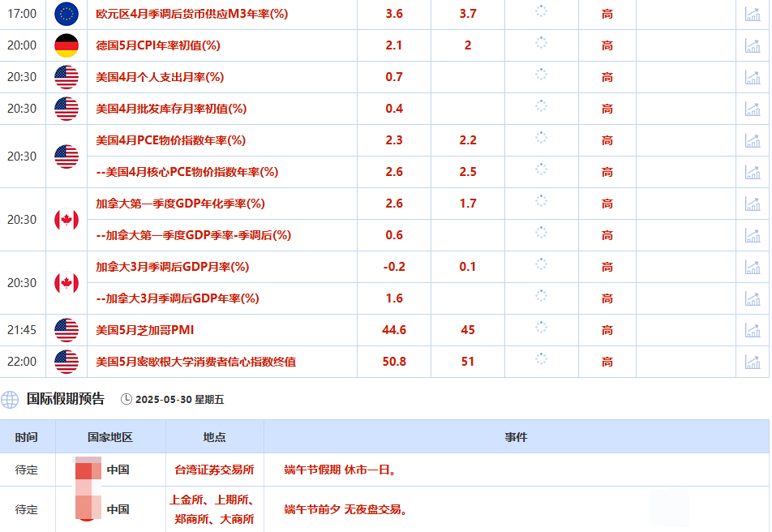772x532 pixels.
Task: Click 台湾证券交易所 holiday location
Action: [x=215, y=470]
